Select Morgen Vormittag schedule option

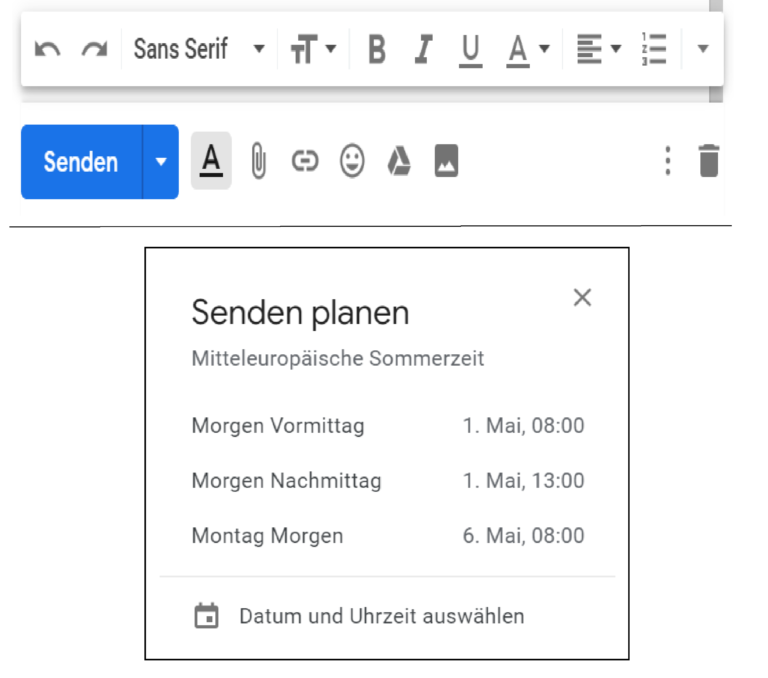[x=387, y=425]
